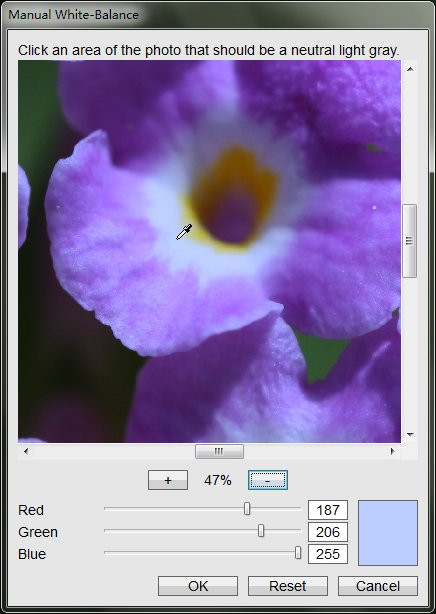Click the horizontal scrollbar left arrow
This screenshot has height=614, width=436.
pos(26,451)
